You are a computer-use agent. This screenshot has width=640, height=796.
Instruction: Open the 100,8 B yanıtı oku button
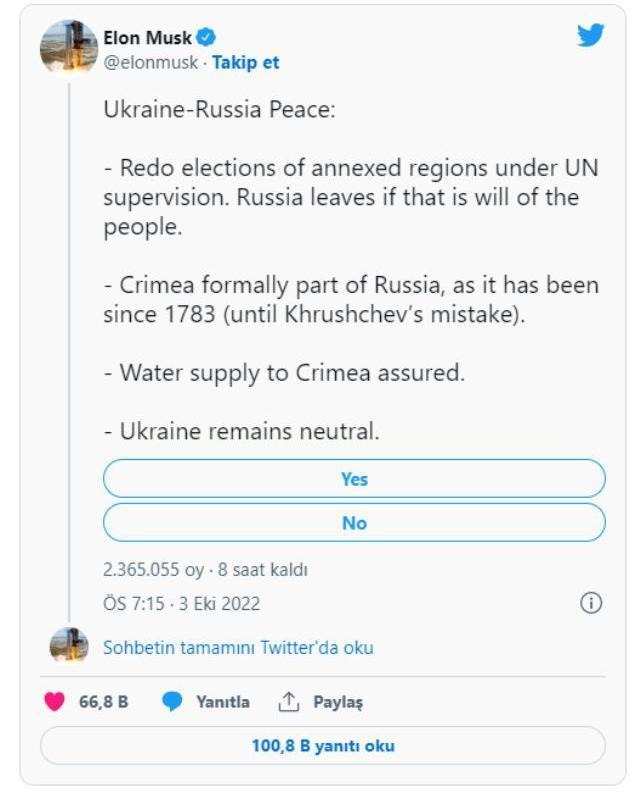click(322, 746)
